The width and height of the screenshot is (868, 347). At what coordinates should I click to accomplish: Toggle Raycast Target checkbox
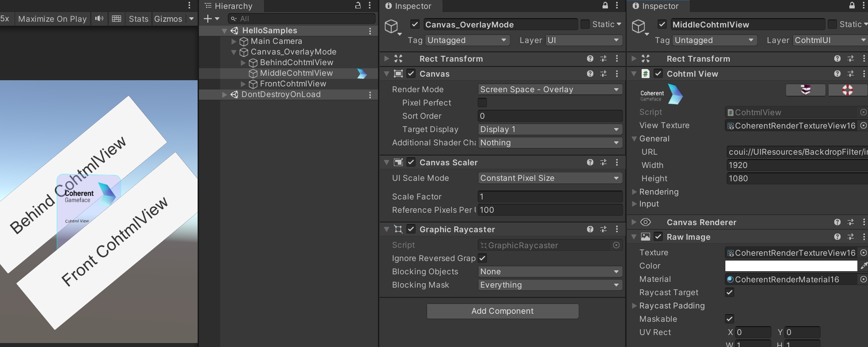pyautogui.click(x=729, y=292)
